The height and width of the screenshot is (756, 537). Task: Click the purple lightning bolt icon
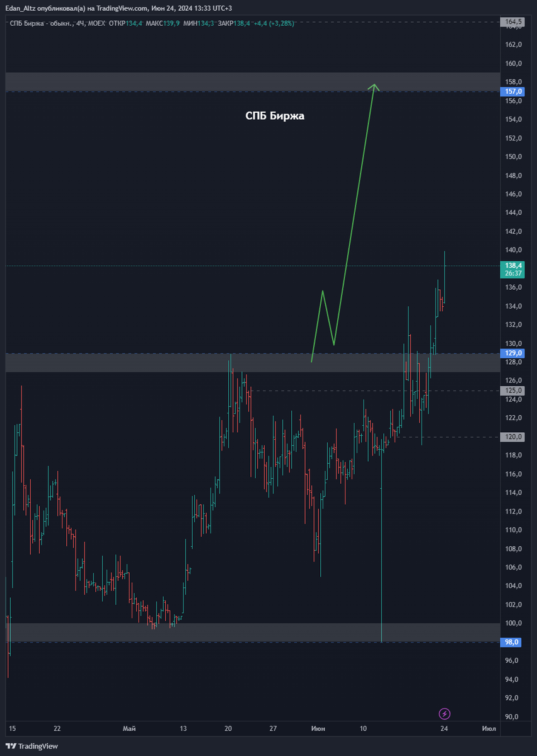(x=445, y=713)
